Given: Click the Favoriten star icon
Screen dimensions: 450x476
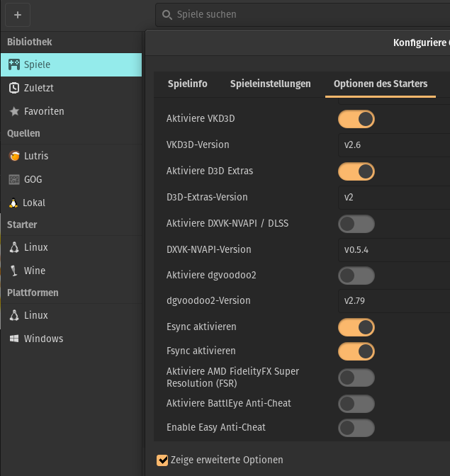Looking at the screenshot, I should click(14, 111).
